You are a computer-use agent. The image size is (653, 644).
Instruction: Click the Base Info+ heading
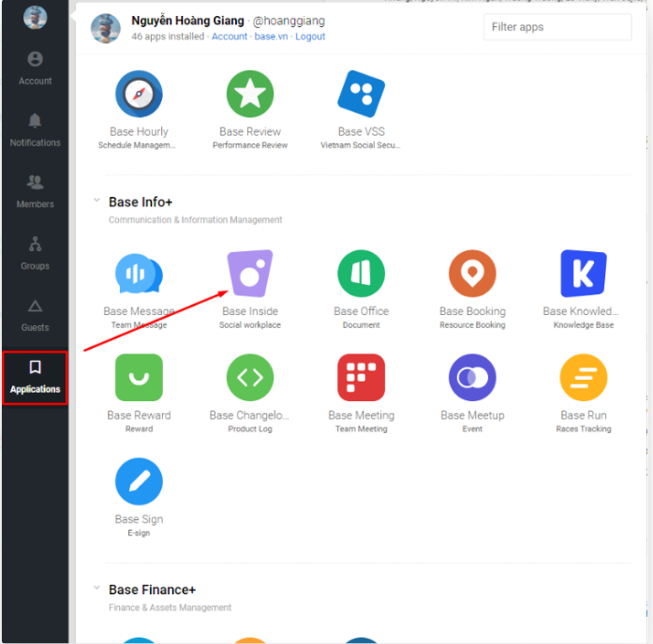[x=141, y=202]
